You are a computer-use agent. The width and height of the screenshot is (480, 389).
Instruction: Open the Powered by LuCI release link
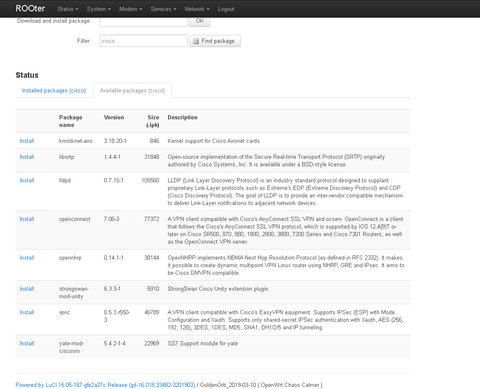click(x=105, y=385)
